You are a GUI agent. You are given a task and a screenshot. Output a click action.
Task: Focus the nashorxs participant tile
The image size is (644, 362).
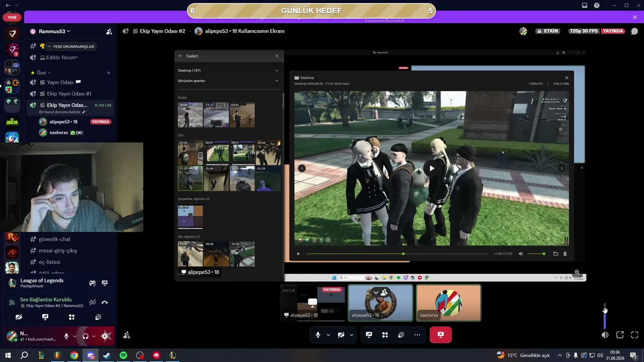point(448,303)
